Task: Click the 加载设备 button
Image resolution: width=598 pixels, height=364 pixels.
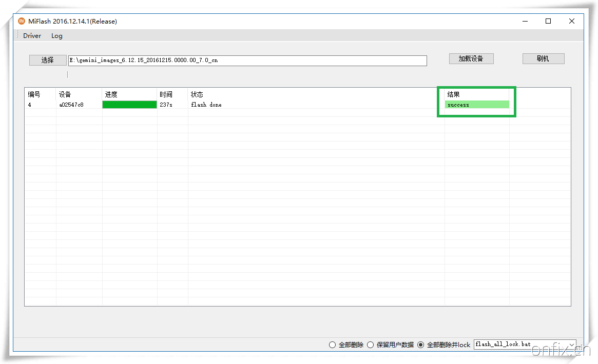Action: pyautogui.click(x=471, y=58)
